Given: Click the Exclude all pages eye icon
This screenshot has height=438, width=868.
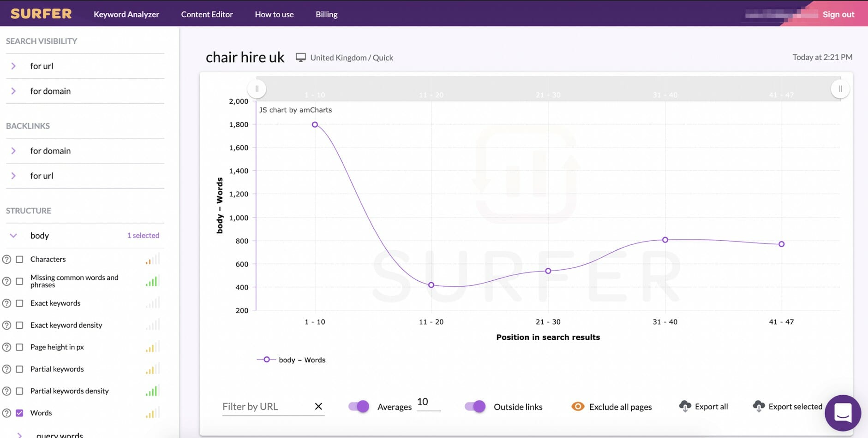Looking at the screenshot, I should click(x=578, y=406).
